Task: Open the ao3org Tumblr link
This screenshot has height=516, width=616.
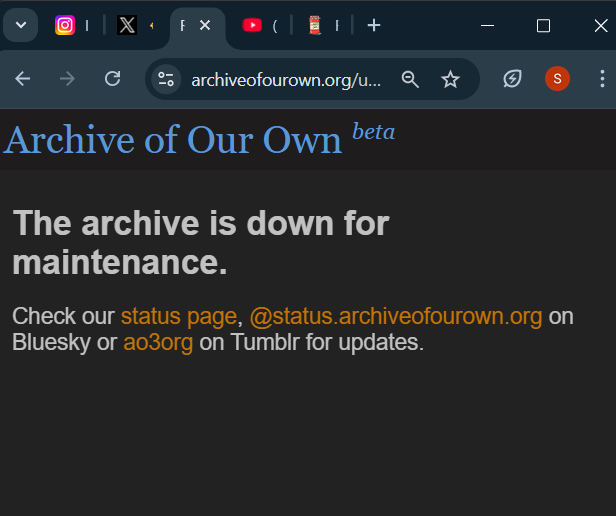Action: (x=158, y=342)
